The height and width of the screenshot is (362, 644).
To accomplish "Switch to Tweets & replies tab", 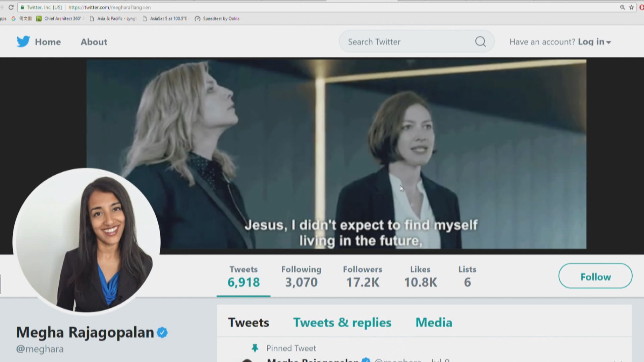I will click(342, 322).
